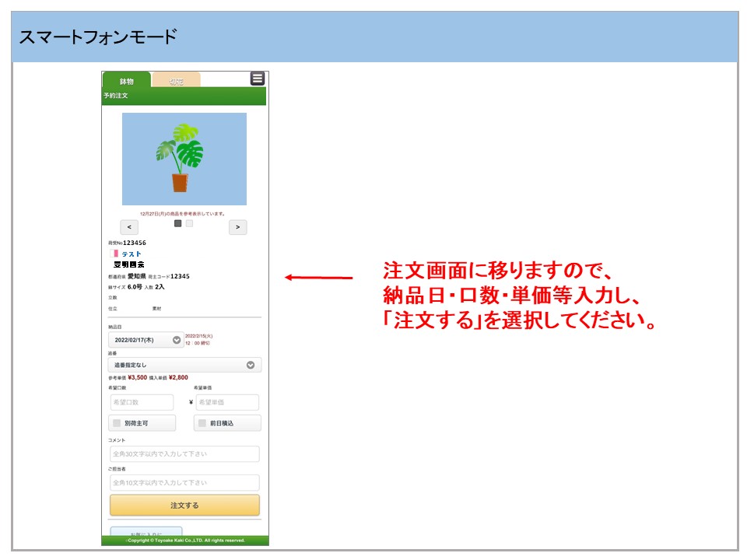Focus the ご担当者 text field
The image size is (747, 560).
[184, 482]
